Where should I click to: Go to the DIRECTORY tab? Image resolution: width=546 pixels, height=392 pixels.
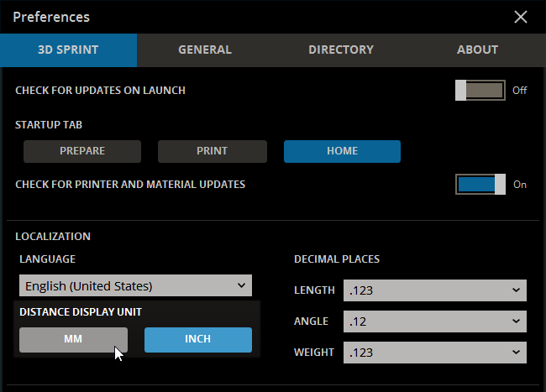coord(340,50)
